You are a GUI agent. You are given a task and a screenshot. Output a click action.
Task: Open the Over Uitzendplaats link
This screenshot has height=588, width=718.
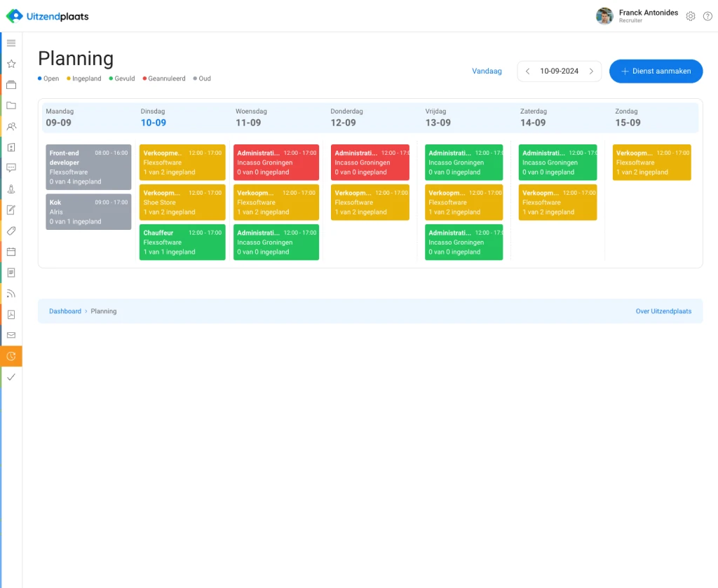[x=663, y=311]
